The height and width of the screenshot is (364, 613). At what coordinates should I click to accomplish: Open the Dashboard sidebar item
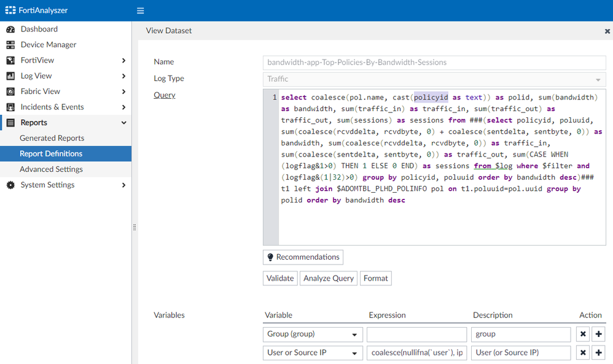click(39, 29)
